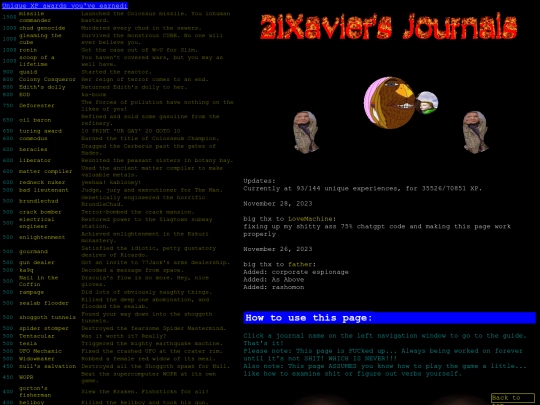Open the redneck nuker journal

point(42,182)
